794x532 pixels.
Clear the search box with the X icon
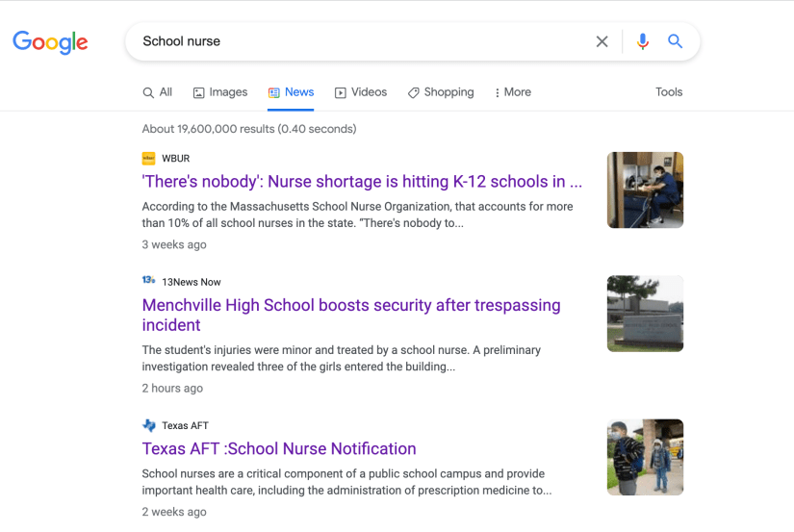coord(602,41)
